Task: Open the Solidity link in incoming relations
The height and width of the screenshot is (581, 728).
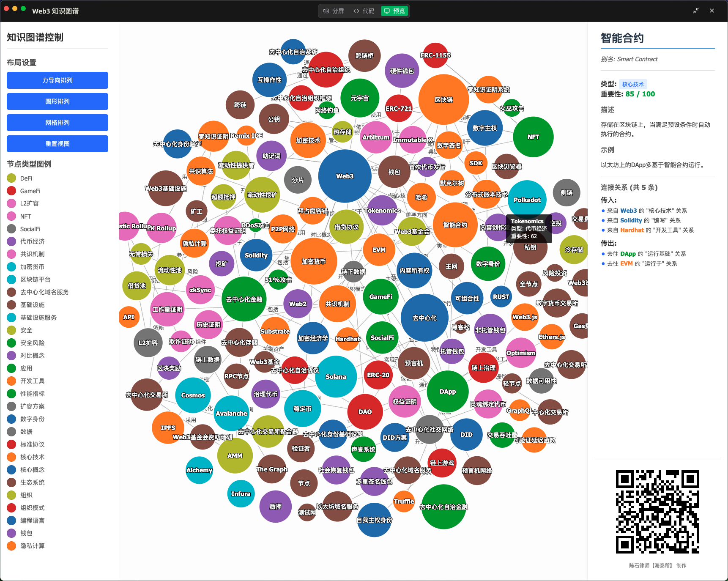Action: (x=631, y=220)
